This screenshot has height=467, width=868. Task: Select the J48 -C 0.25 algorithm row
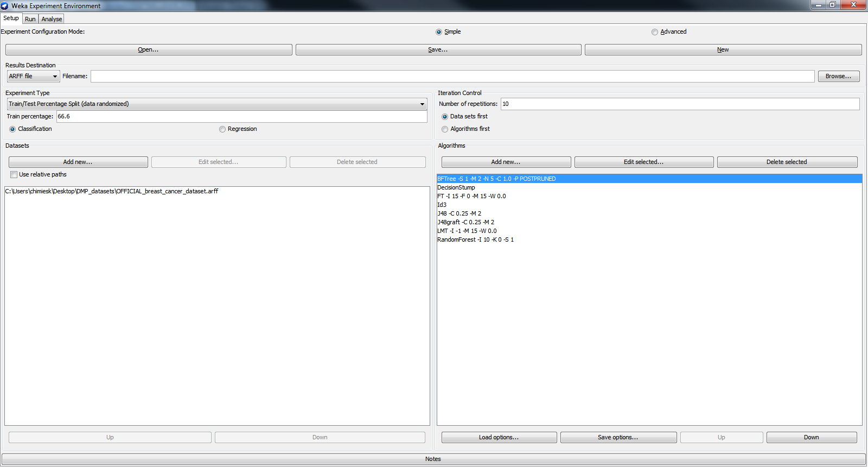[x=649, y=213]
